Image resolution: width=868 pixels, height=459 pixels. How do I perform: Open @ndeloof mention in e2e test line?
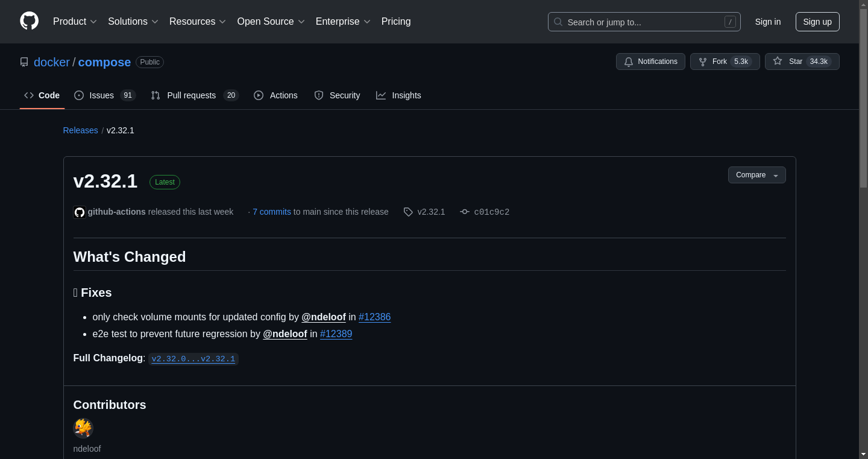285,334
